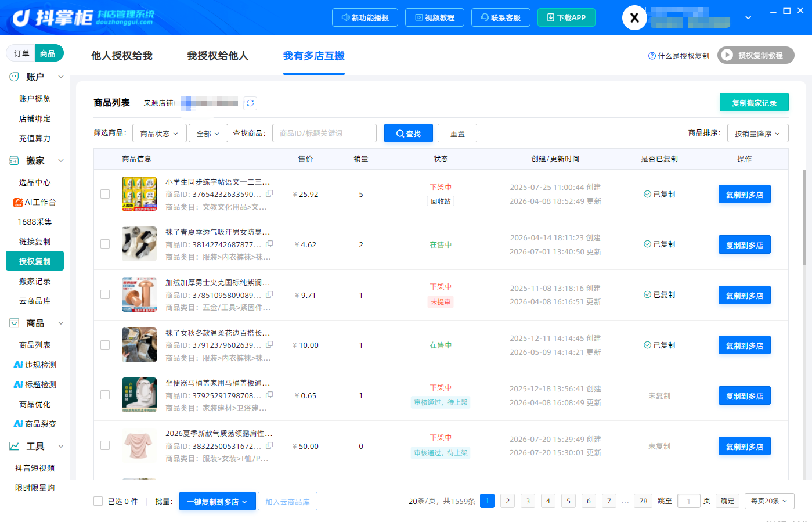The image size is (812, 522).
Task: Open AI 标题检测 in the sidebar
Action: pos(35,384)
